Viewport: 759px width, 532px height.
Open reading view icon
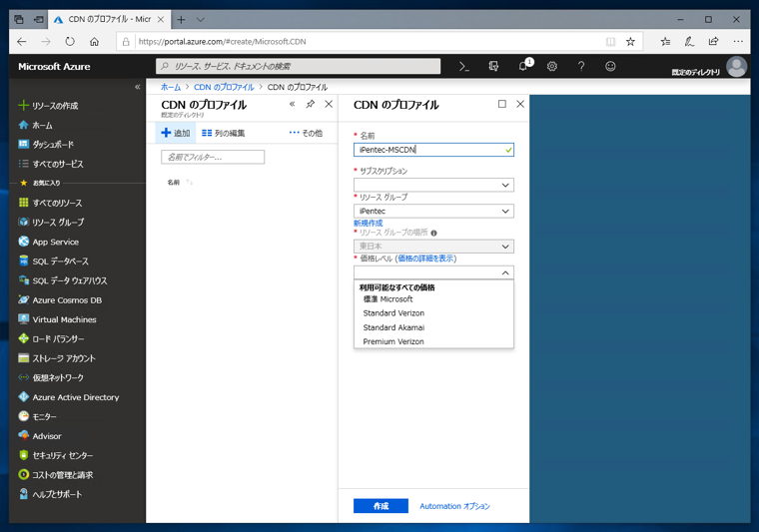point(611,42)
